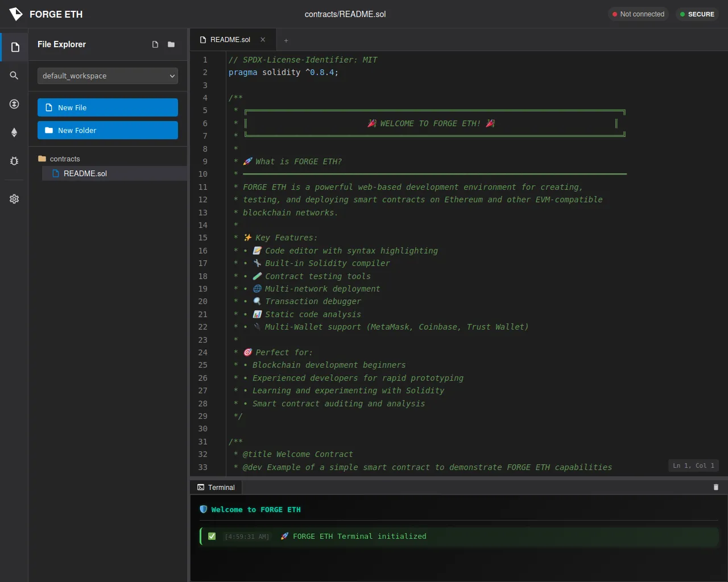This screenshot has height=582, width=728.
Task: Click 'FORGE ETH Terminal initialized' log message
Action: tap(359, 536)
